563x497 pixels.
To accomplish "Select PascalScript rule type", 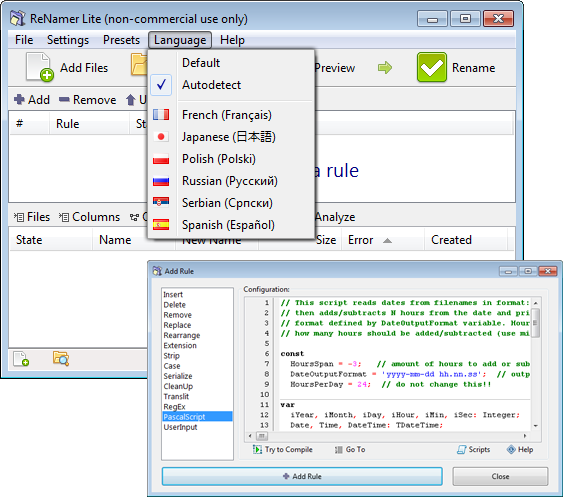I will tap(197, 417).
